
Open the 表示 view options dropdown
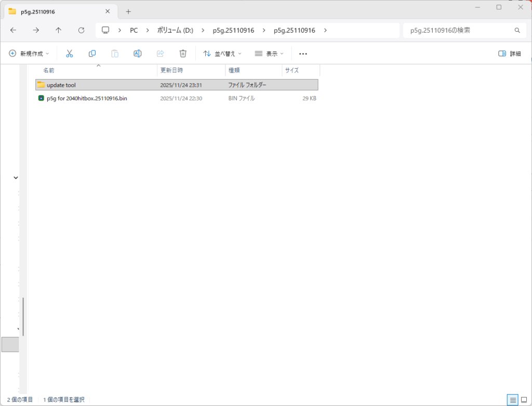[269, 54]
